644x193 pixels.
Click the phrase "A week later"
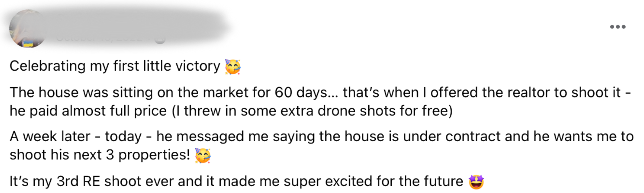50,137
